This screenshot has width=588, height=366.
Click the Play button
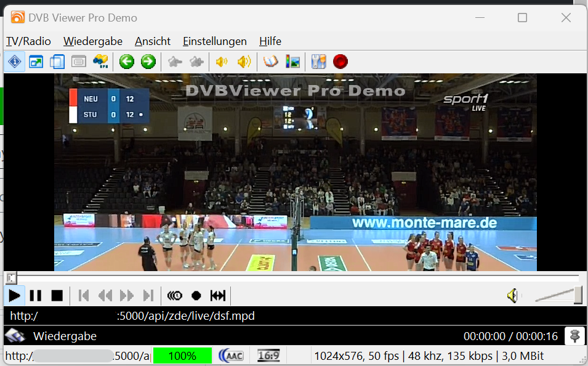click(14, 296)
